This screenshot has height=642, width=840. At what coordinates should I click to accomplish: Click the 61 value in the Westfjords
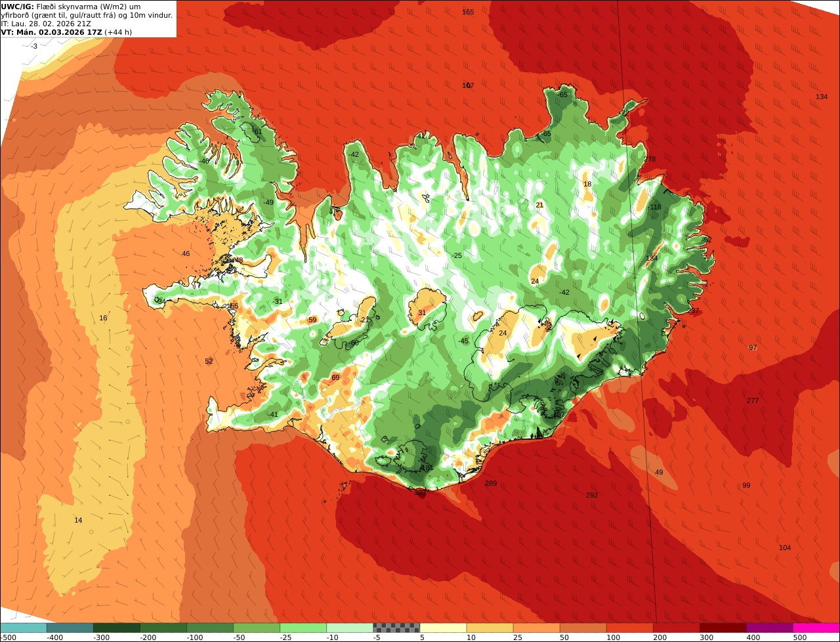[258, 131]
